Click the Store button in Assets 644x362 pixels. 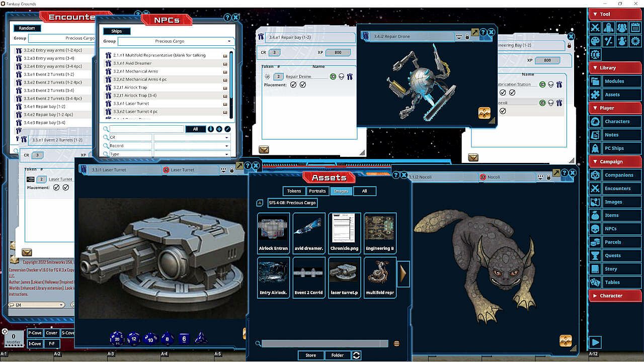tap(311, 355)
